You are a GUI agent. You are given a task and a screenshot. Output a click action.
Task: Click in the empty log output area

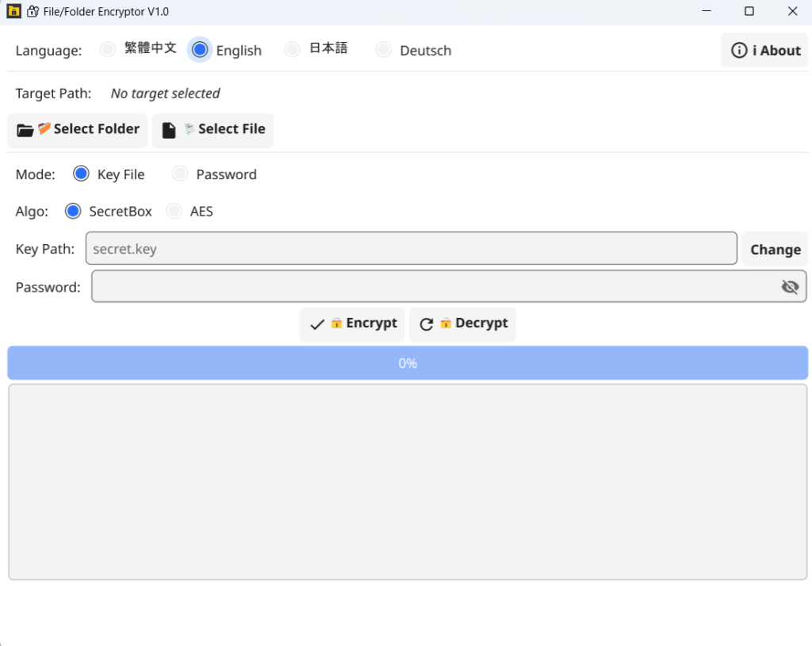coord(408,482)
